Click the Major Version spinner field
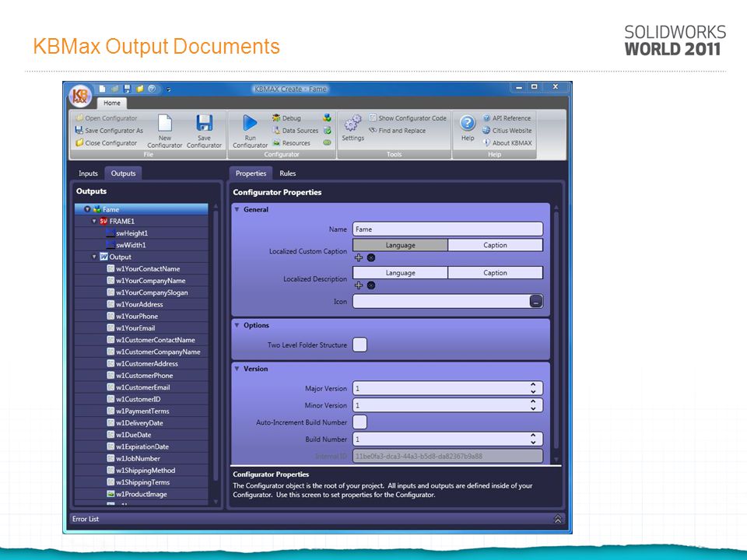The width and height of the screenshot is (747, 560). 448,388
